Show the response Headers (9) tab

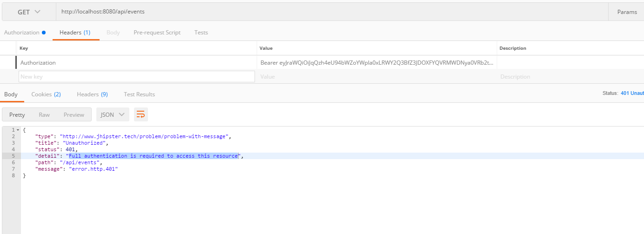tap(92, 94)
